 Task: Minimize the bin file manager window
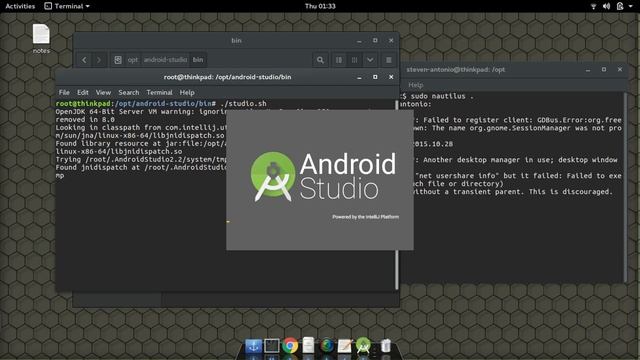[359, 41]
